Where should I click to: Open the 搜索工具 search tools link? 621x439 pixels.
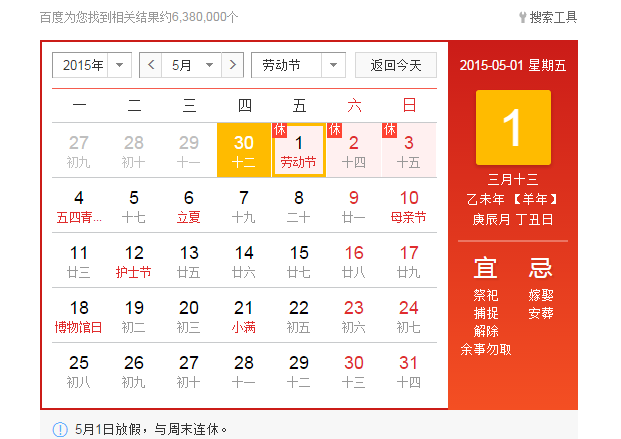pos(548,17)
